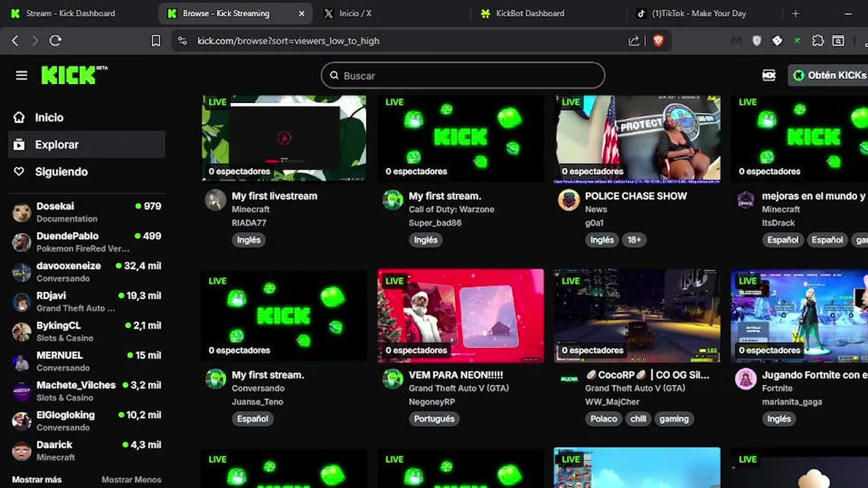
Task: Click Mostrar más in sidebar
Action: pos(37,479)
